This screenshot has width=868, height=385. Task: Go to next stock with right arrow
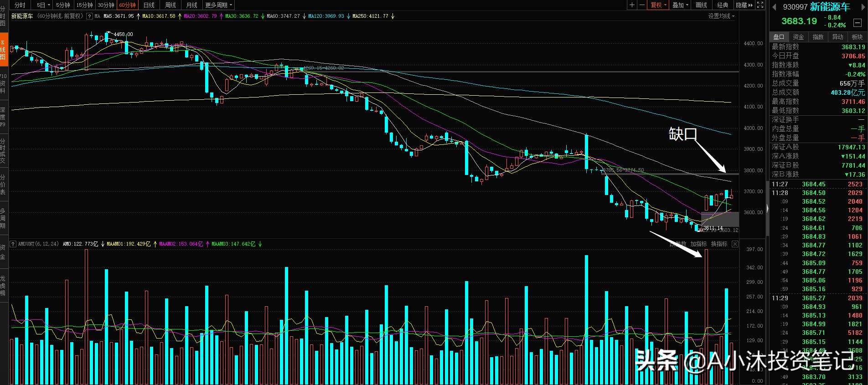[x=862, y=7]
